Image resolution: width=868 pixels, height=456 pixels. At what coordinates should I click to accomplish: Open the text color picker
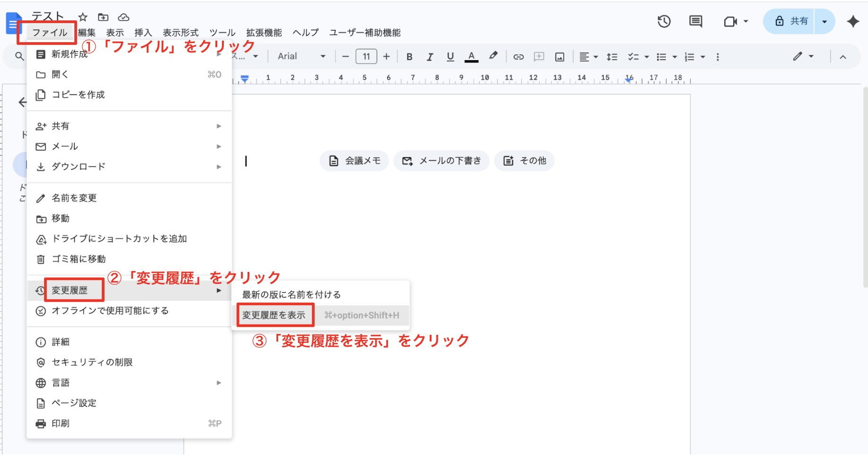(x=471, y=57)
